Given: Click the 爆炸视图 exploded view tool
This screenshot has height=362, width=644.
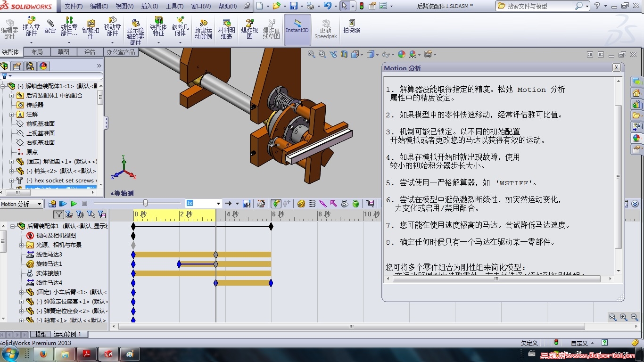Looking at the screenshot, I should 249,29.
